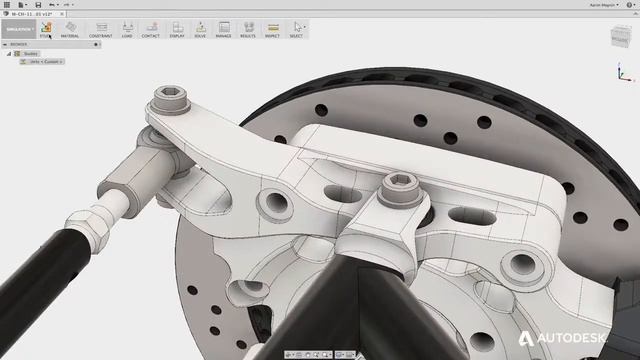Image resolution: width=640 pixels, height=360 pixels.
Task: Click the toolbar collapse chevron at top right
Action: click(636, 14)
